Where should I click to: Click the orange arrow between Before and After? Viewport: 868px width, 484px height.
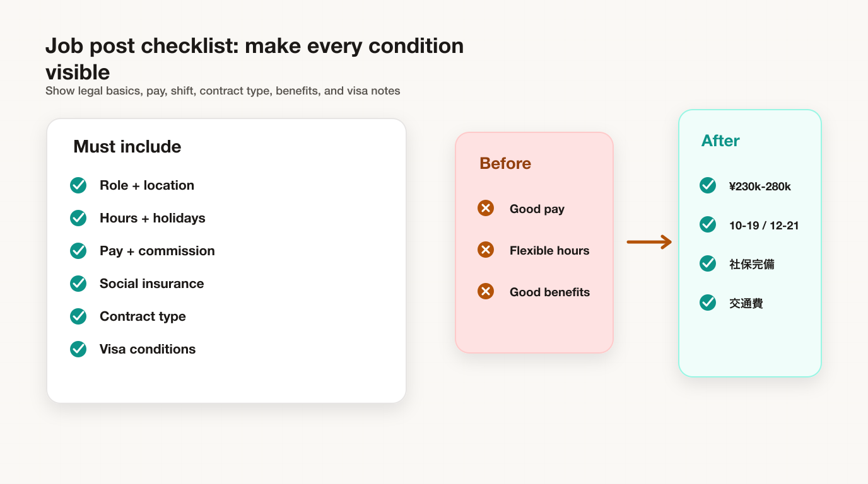click(x=649, y=242)
